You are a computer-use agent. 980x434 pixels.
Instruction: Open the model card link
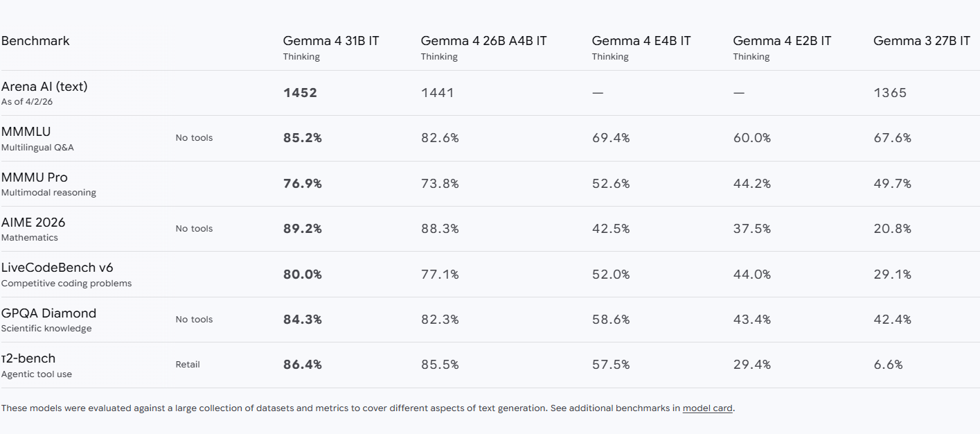click(x=707, y=408)
